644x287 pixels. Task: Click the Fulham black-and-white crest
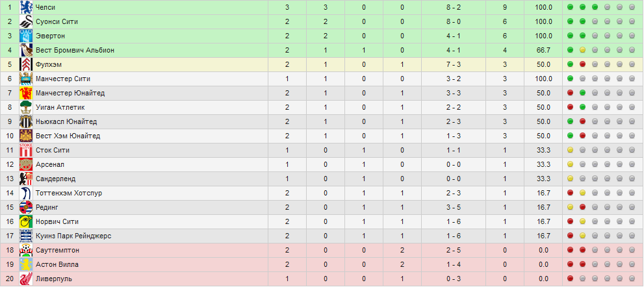tap(26, 64)
